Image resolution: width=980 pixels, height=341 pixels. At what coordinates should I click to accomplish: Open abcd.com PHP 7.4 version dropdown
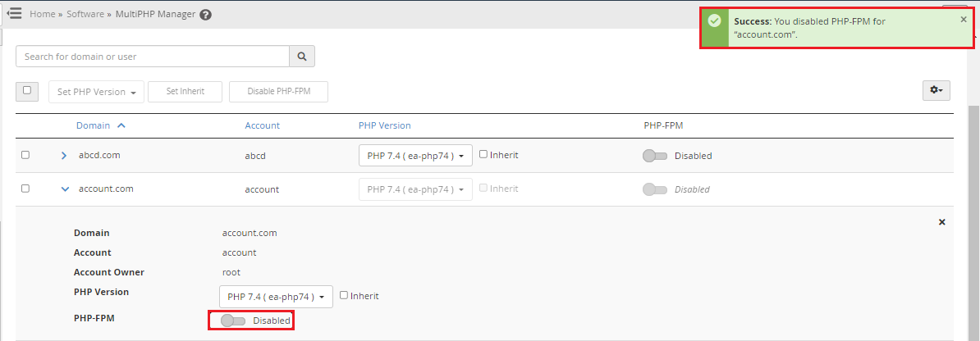(415, 156)
